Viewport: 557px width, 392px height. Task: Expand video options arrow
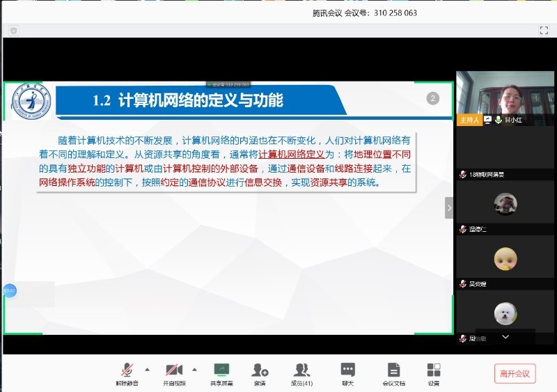click(x=194, y=369)
